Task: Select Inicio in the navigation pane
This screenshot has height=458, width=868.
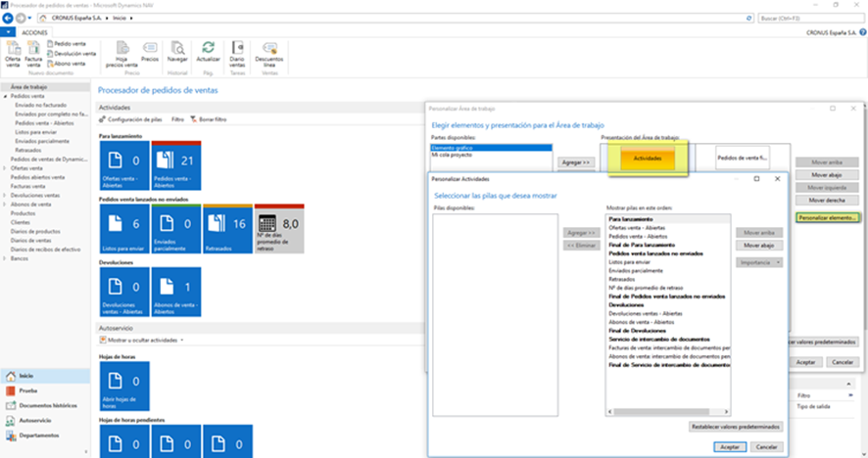Action: [45, 376]
